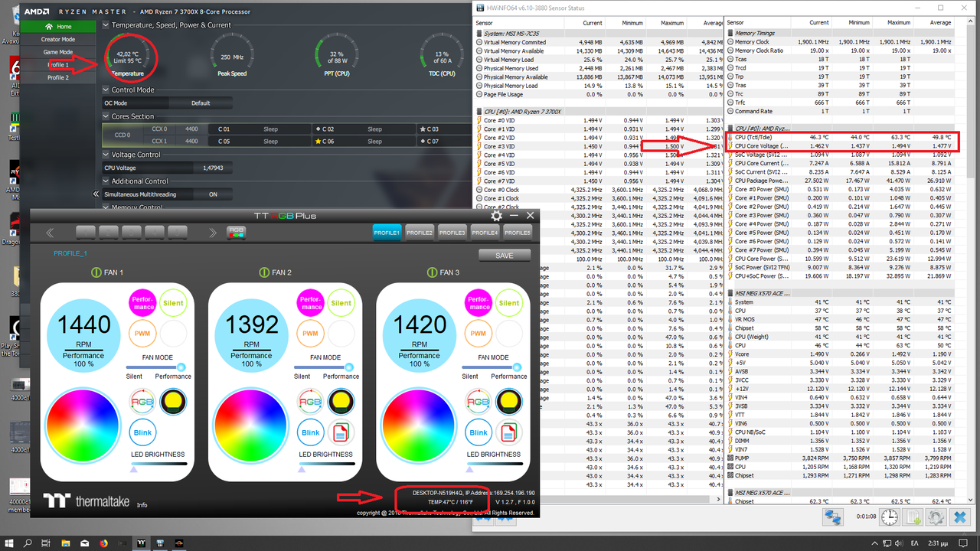Click Fan 2 fan mode slider handle

(349, 367)
